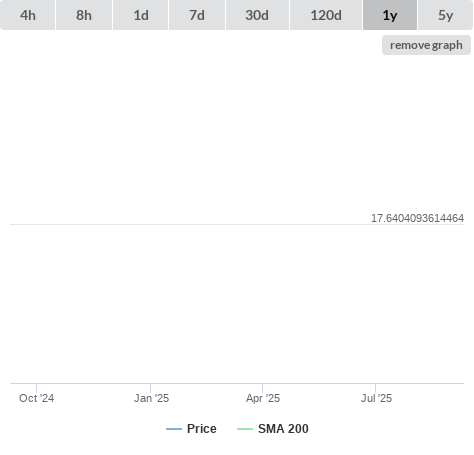474x455 pixels.
Task: Click the Jul '25 axis label
Action: 376,398
